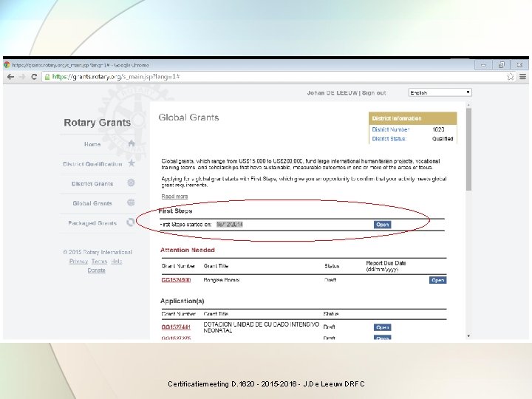Click the Read more link

pos(174,197)
